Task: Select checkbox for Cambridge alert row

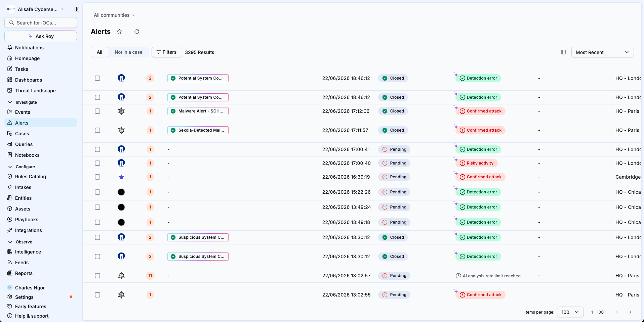Action: [97, 177]
